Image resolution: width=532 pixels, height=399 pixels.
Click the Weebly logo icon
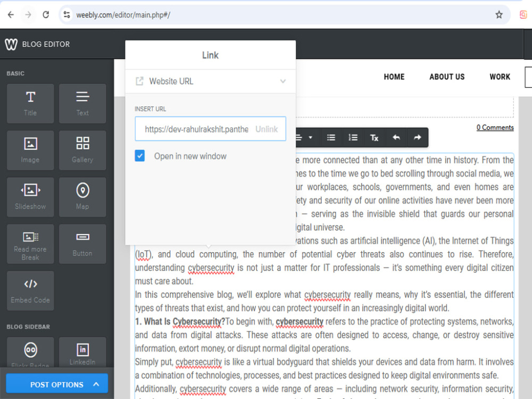(11, 44)
